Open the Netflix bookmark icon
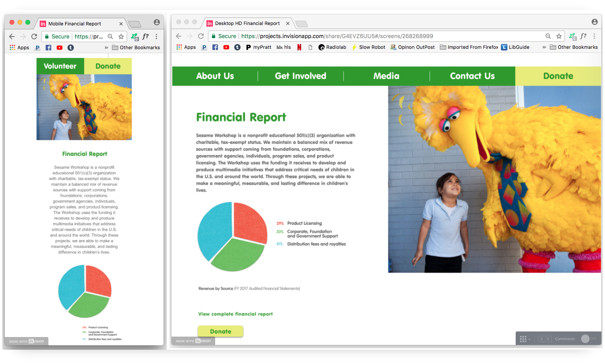Image resolution: width=605 pixels, height=364 pixels. [299, 47]
